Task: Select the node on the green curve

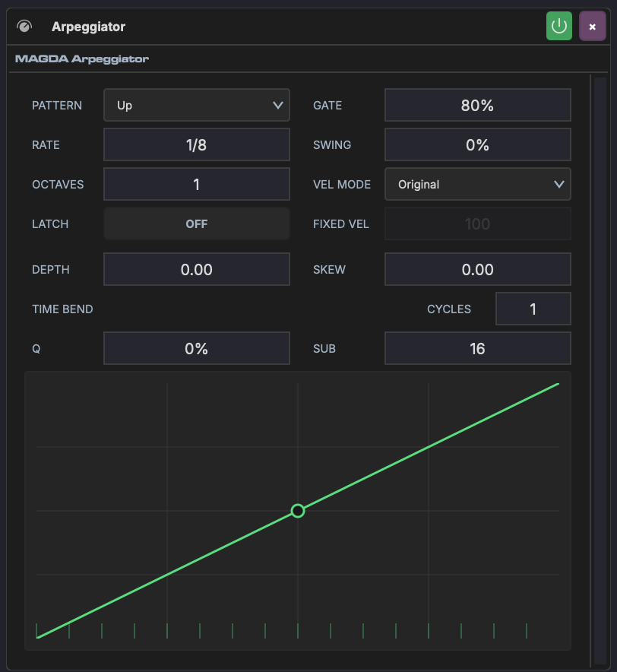Action: tap(297, 511)
